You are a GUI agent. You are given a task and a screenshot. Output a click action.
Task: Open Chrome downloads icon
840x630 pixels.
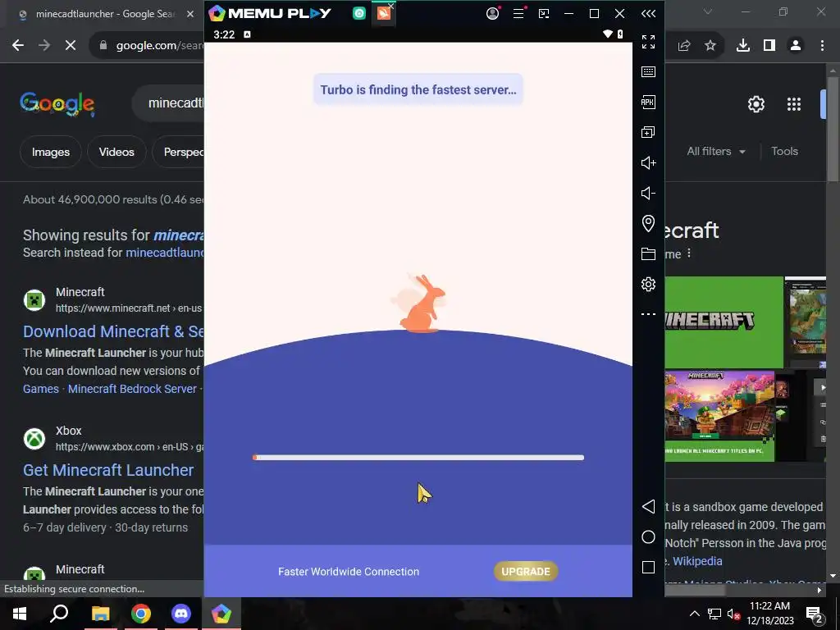[743, 46]
